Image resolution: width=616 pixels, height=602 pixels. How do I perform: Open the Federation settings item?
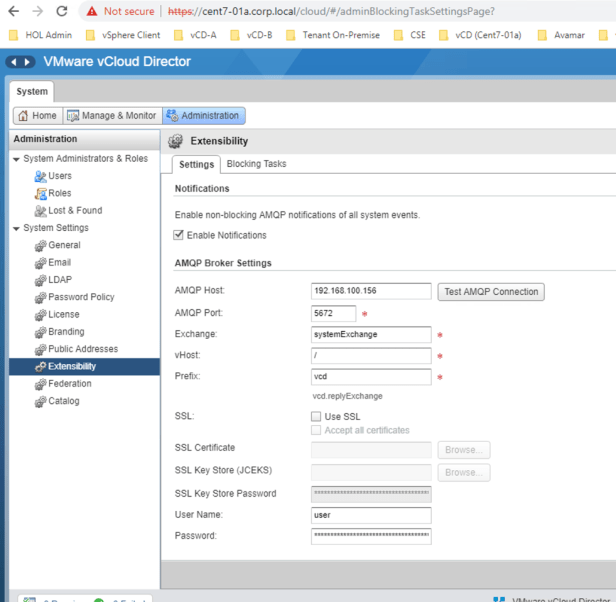(x=69, y=384)
